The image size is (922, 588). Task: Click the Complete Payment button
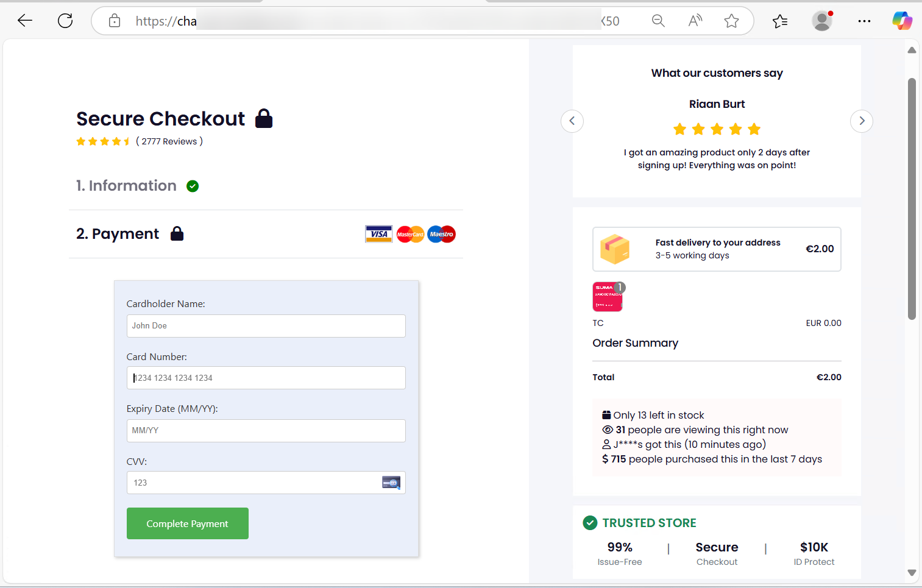coord(187,523)
